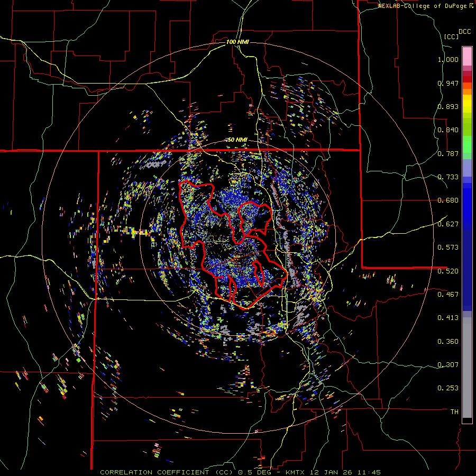The width and height of the screenshot is (476, 476).
Task: Select the 0.733 legend value
Action: click(x=448, y=177)
